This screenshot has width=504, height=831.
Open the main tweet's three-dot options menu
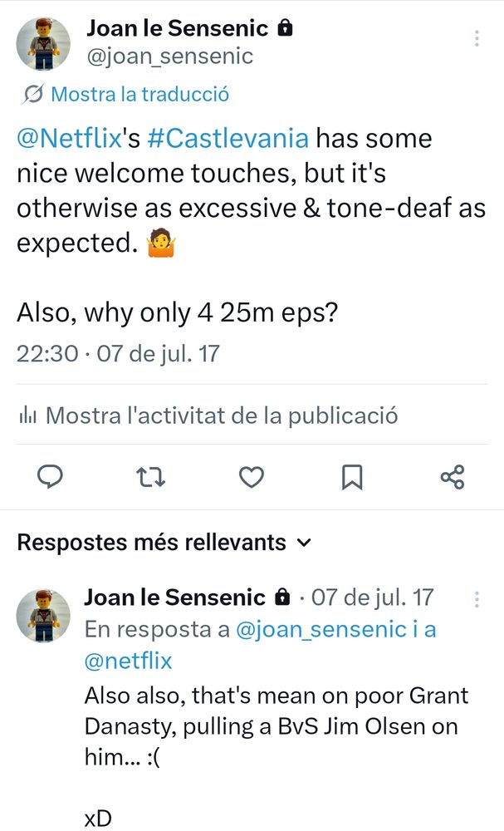click(x=477, y=37)
